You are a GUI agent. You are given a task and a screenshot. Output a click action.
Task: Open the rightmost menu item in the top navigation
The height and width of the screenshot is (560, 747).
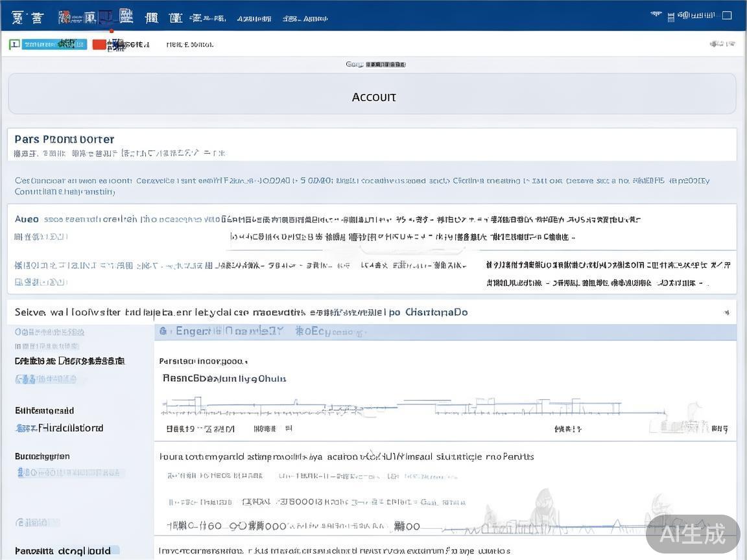tap(305, 19)
